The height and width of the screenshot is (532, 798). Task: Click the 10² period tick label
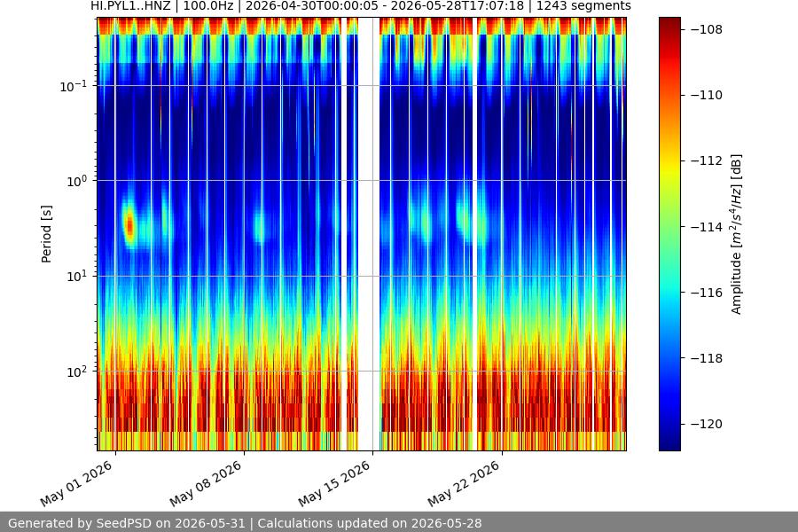[x=76, y=372]
